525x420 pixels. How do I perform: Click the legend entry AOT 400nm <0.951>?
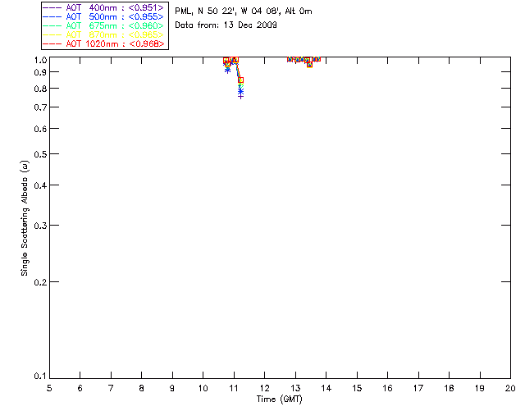tap(104, 7)
